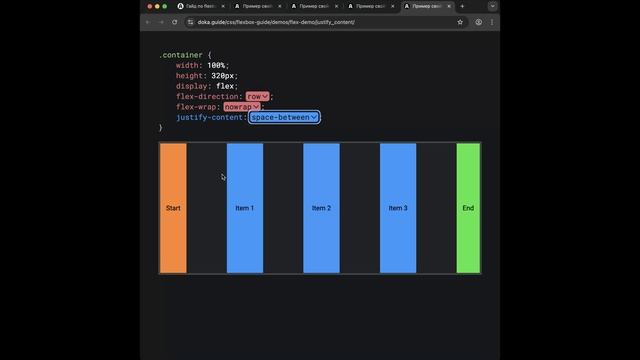This screenshot has height=360, width=640.
Task: Click the "width" property line
Action: pyautogui.click(x=202, y=65)
